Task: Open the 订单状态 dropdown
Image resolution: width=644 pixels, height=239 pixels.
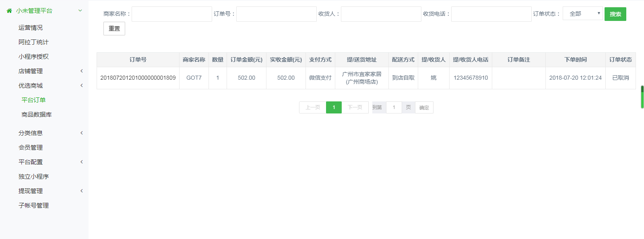Action: 582,14
